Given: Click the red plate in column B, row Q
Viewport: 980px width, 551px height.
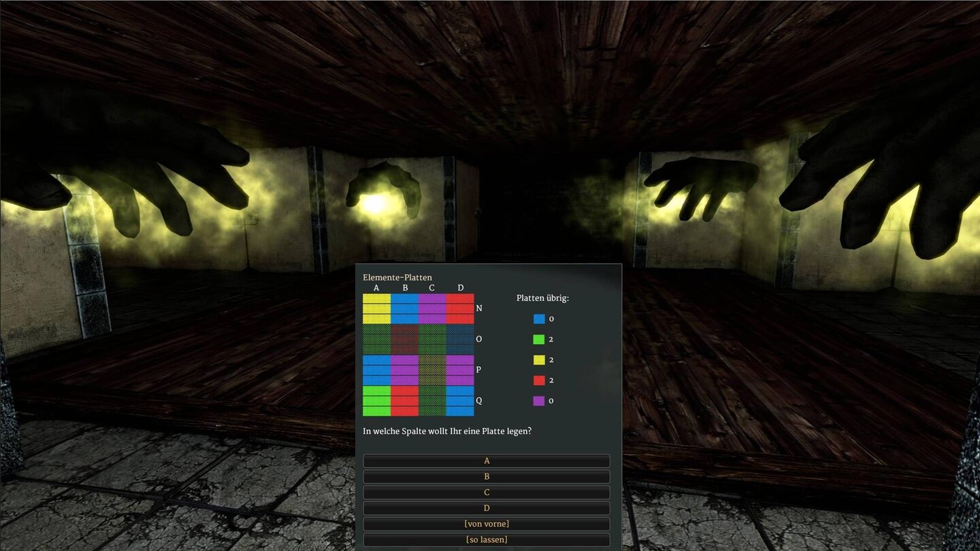Looking at the screenshot, I should point(404,401).
